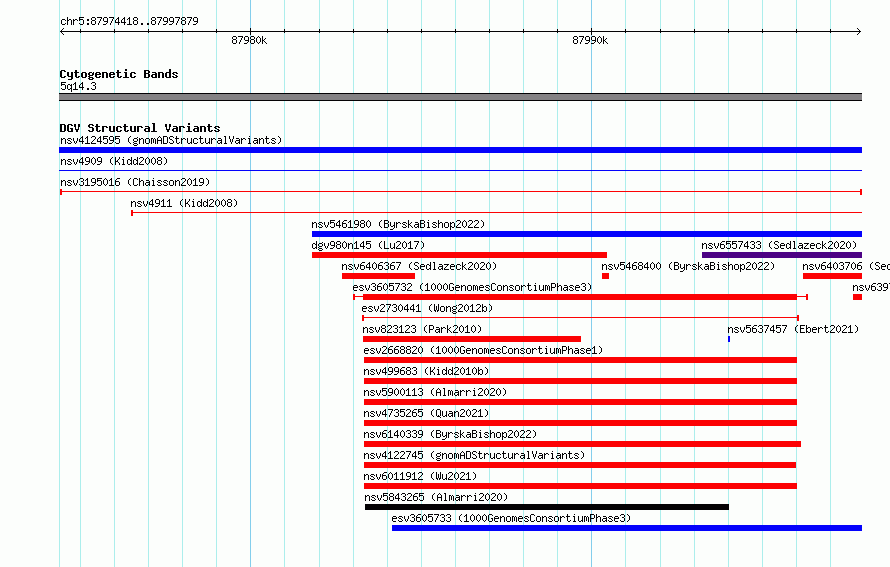Select the thin nsv3195016 red line
The image size is (890, 567).
point(460,192)
